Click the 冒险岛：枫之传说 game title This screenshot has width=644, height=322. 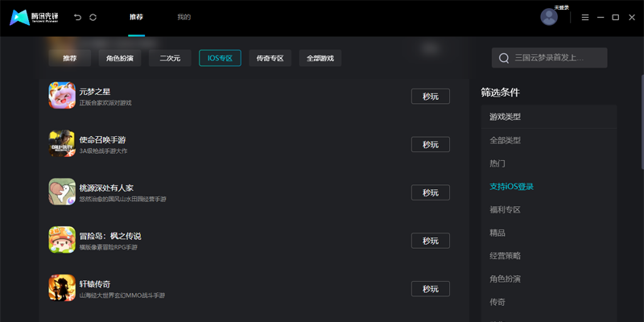pos(110,236)
